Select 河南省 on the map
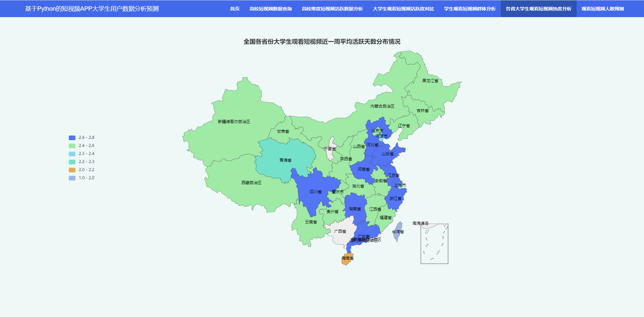Viewport: 644px width, 317px height. pos(363,169)
